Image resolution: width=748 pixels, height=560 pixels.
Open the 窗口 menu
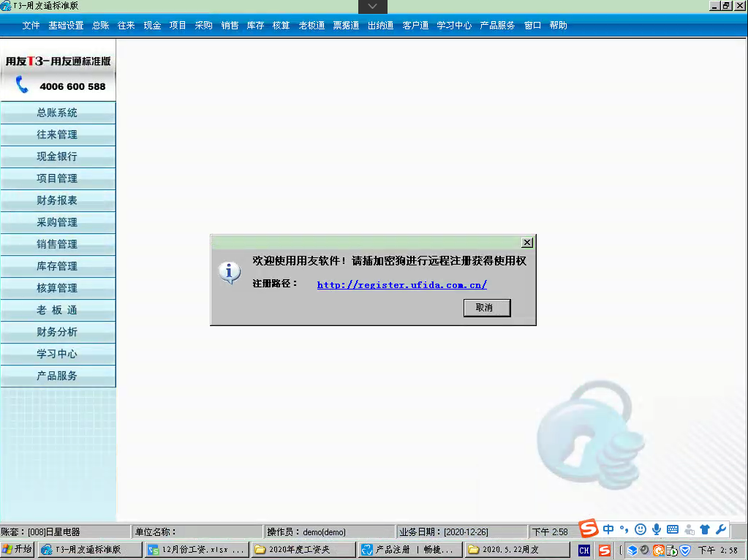pyautogui.click(x=532, y=26)
